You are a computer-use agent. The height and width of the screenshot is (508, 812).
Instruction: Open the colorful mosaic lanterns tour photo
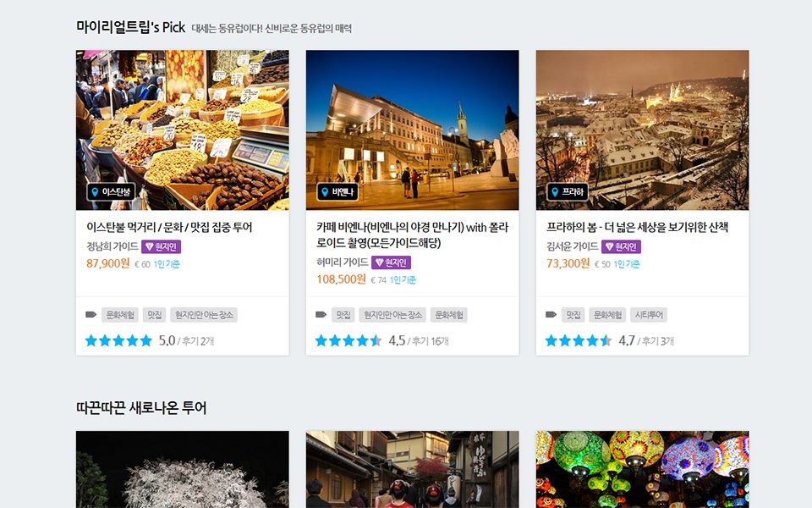point(642,469)
